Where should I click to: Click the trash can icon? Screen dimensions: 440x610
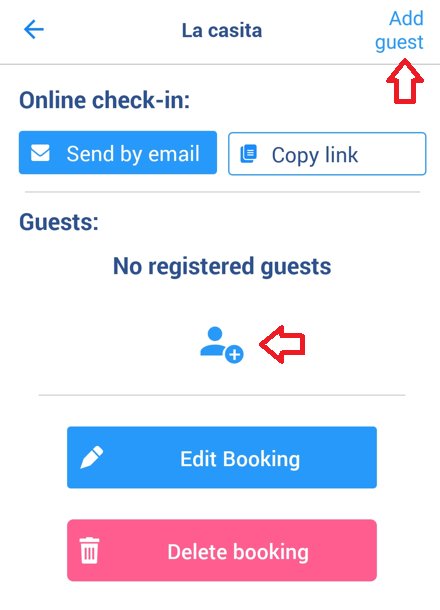pos(89,550)
